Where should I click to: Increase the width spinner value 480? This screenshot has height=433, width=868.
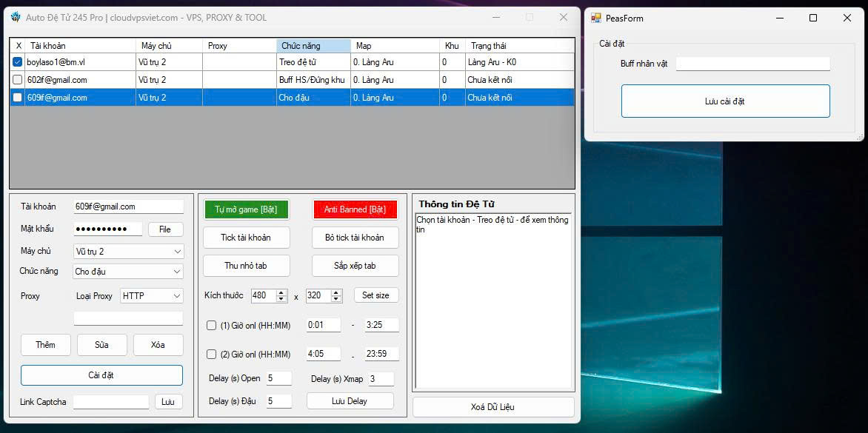281,292
